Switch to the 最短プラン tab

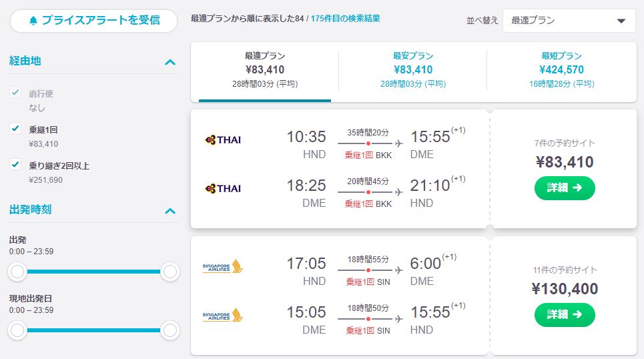(x=561, y=70)
